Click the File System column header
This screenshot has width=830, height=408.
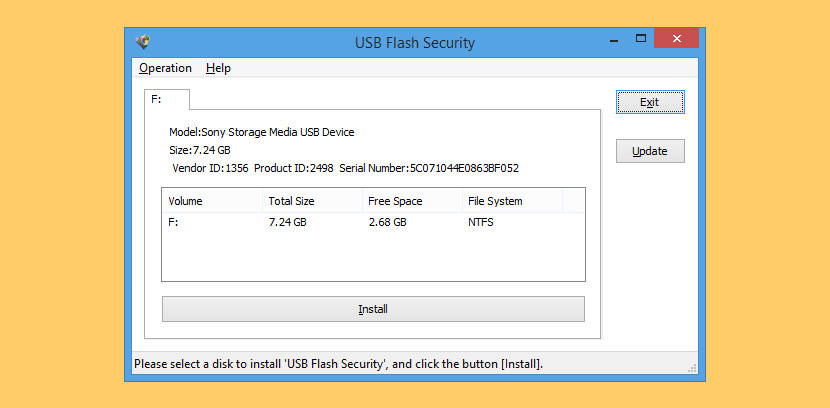(x=512, y=201)
